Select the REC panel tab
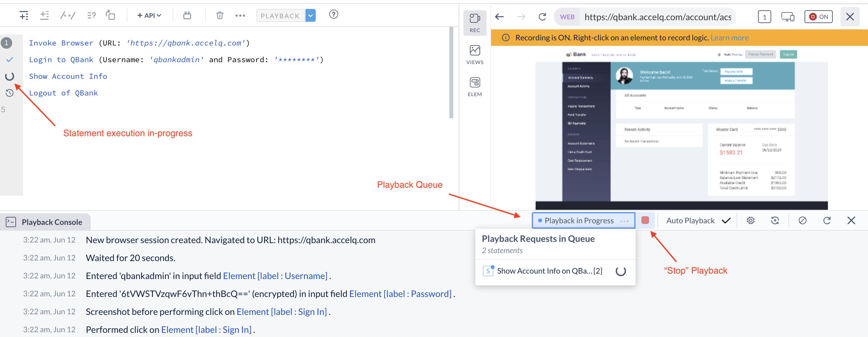 coord(475,23)
